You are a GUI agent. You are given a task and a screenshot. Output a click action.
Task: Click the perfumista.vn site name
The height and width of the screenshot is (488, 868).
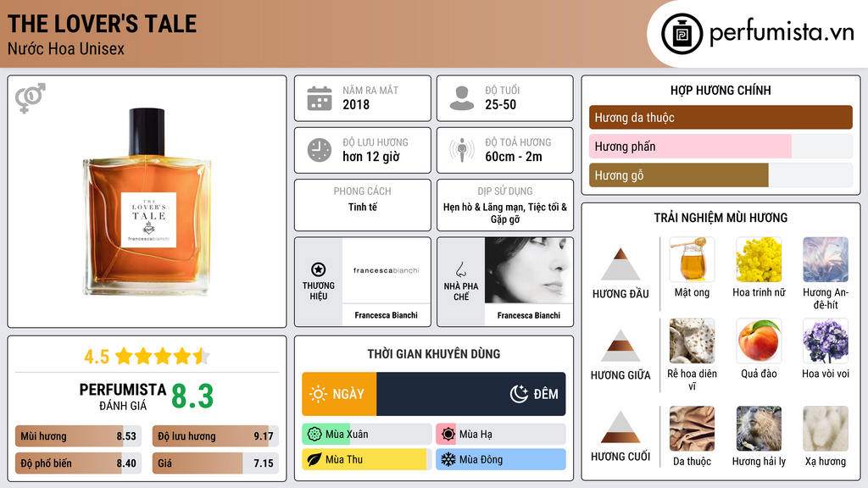pyautogui.click(x=782, y=33)
